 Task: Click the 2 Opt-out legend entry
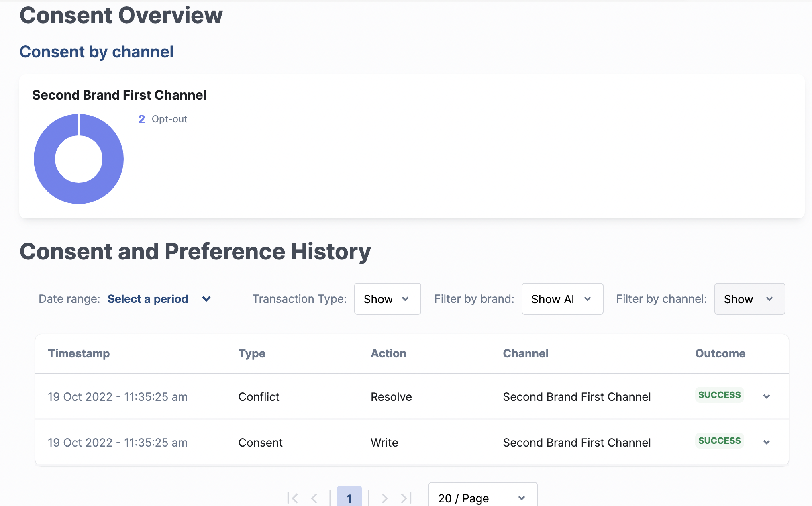click(163, 119)
